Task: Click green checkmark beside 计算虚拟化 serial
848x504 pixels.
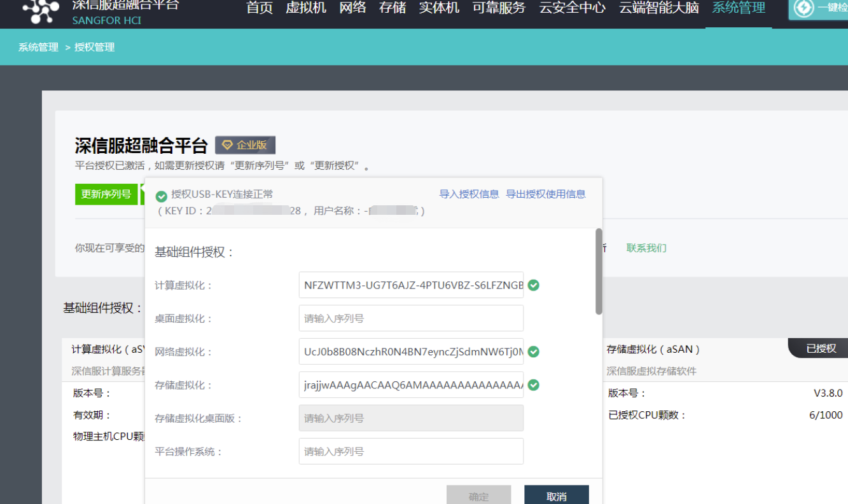Action: click(x=534, y=285)
